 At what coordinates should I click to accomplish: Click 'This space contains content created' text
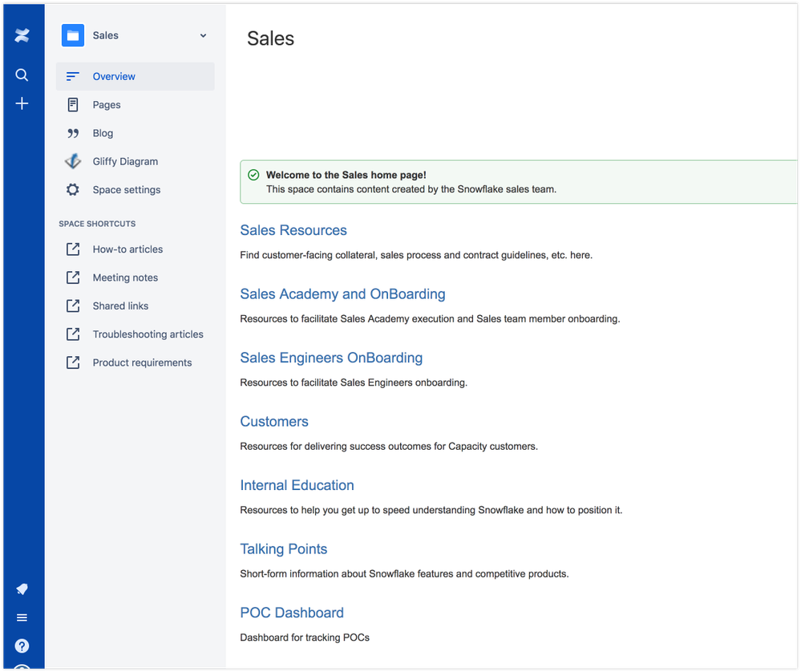[411, 189]
